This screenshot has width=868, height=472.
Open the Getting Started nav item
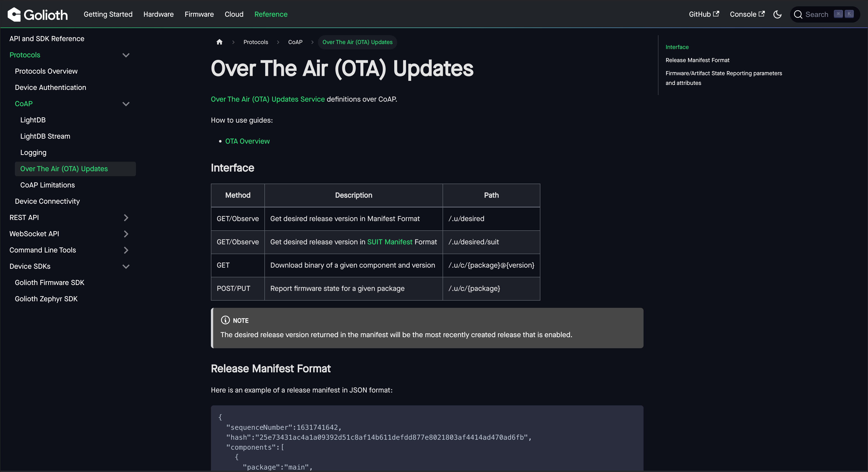click(x=108, y=14)
